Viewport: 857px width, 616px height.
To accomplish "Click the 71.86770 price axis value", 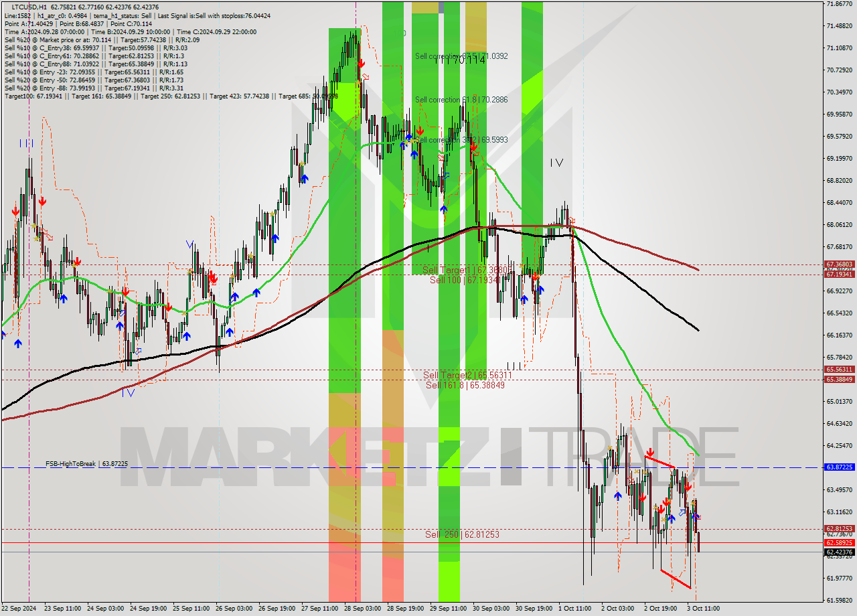I will [x=839, y=4].
